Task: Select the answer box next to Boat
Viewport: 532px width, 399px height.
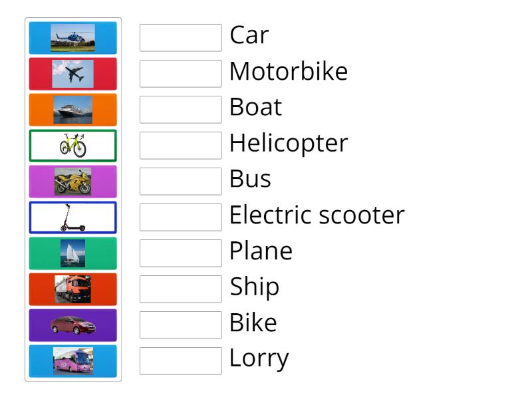Action: click(180, 110)
